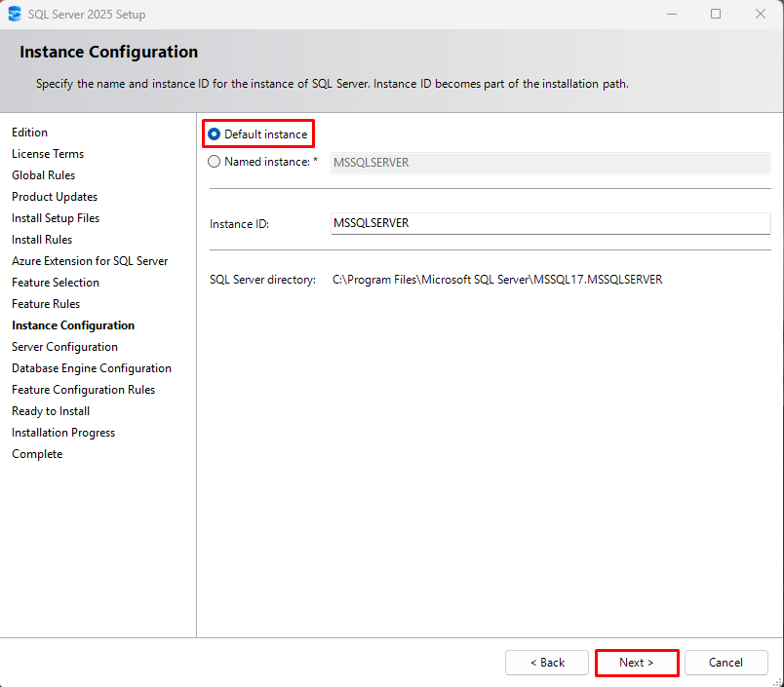Click the instance description text under heading
Screen dimensions: 784x687
click(x=333, y=84)
